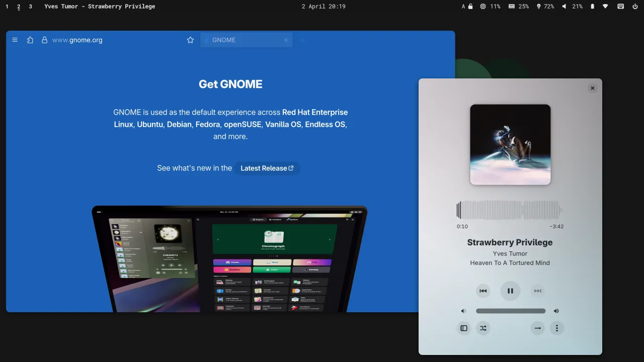
Task: Bookmark the page with the star icon
Action: [x=190, y=40]
